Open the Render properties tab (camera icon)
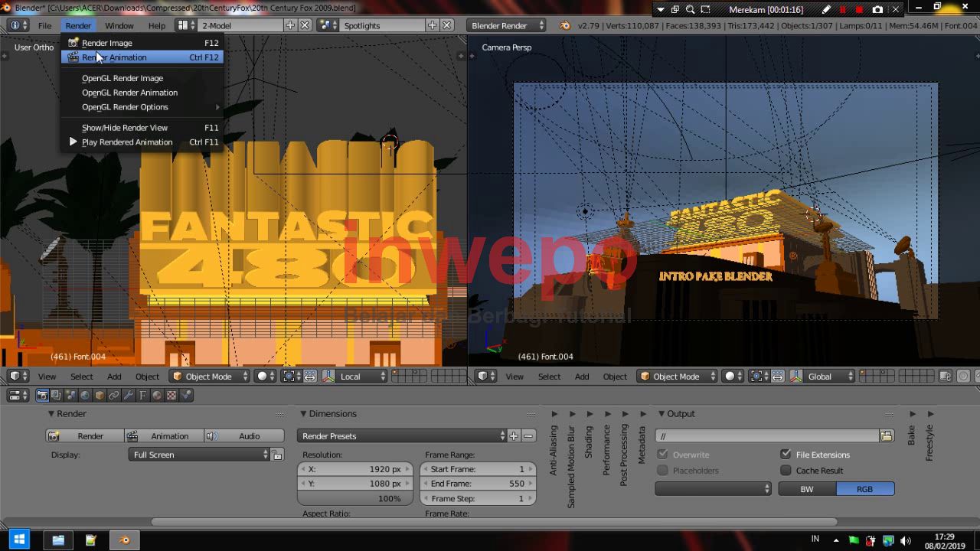 pos(43,396)
